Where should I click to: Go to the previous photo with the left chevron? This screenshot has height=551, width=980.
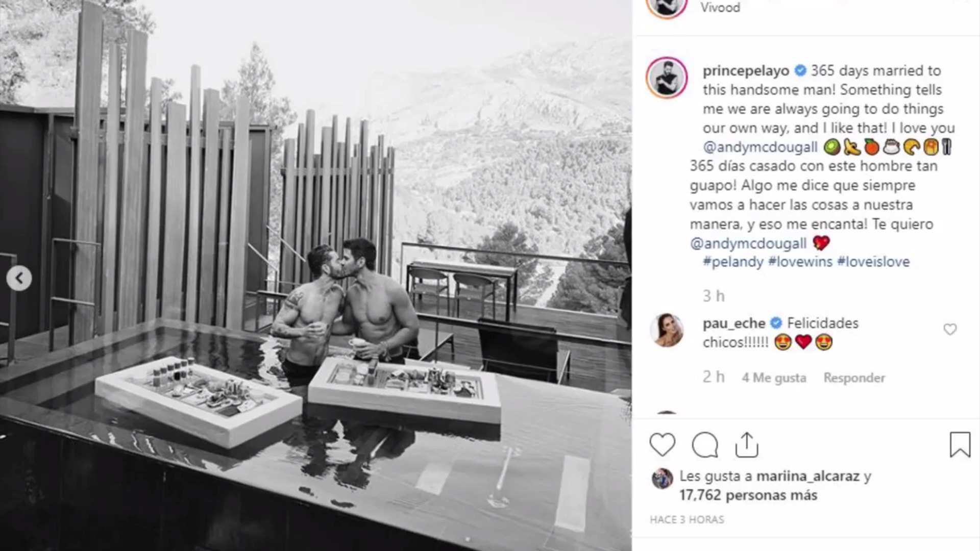pos(19,278)
